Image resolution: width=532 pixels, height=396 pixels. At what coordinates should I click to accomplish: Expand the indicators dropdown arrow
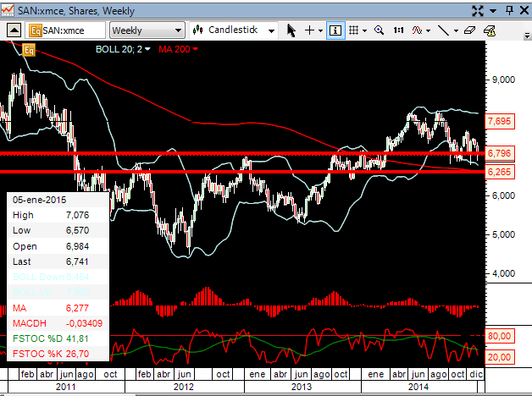tap(428, 30)
